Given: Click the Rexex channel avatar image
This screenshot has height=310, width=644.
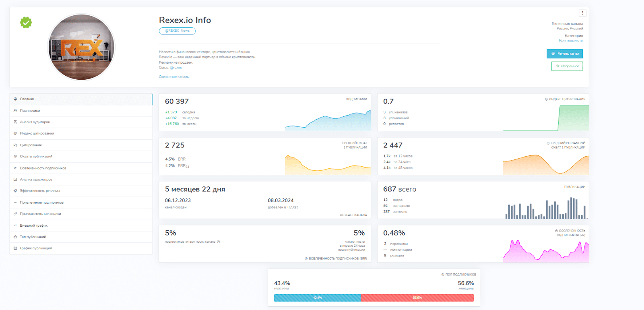Looking at the screenshot, I should (81, 47).
